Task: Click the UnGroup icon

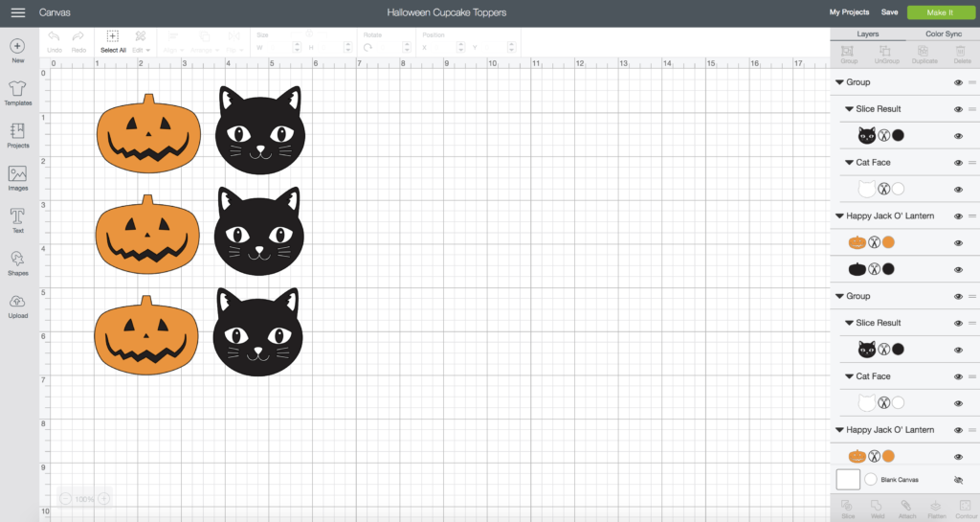Action: [885, 52]
